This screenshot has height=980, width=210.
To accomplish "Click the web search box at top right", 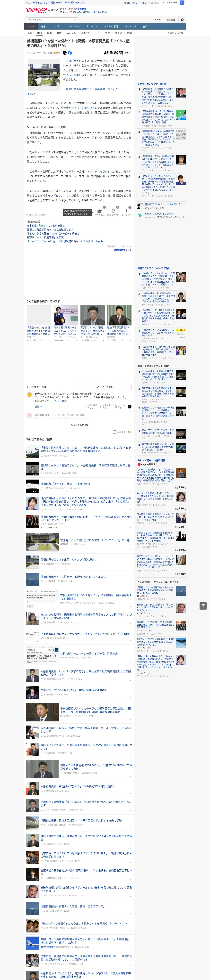I will (164, 3).
